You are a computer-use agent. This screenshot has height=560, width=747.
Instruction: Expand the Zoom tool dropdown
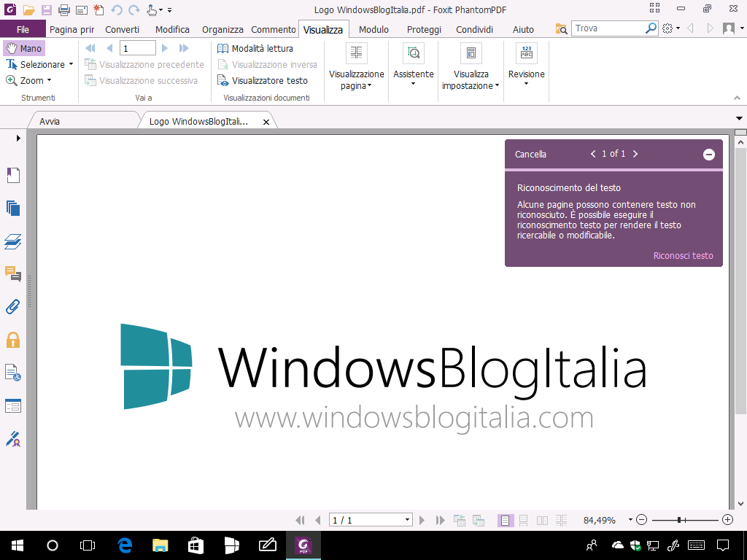49,80
